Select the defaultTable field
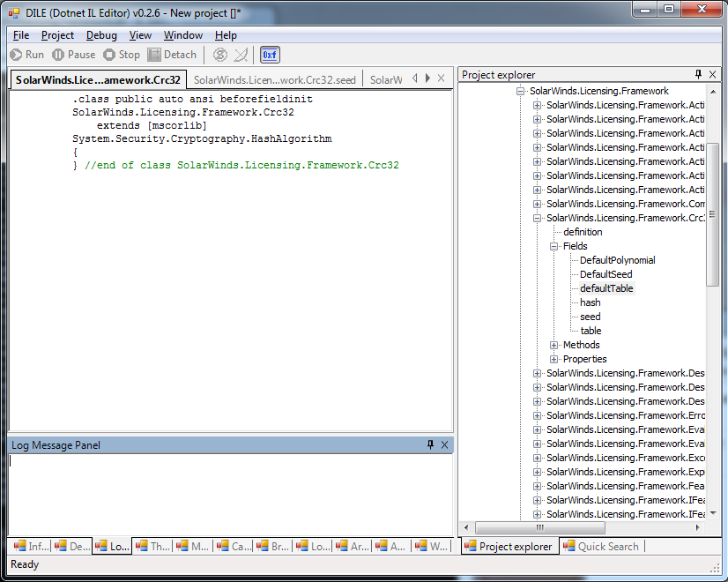This screenshot has height=582, width=728. click(x=606, y=288)
